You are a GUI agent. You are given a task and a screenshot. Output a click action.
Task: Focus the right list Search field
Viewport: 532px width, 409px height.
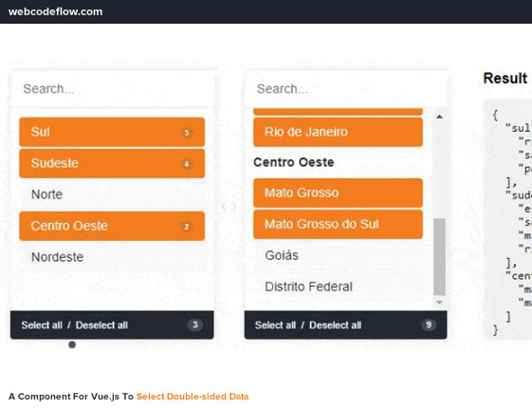pos(346,89)
